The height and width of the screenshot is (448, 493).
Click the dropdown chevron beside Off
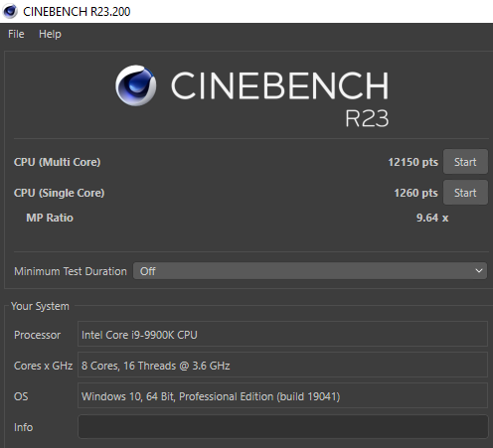point(478,271)
